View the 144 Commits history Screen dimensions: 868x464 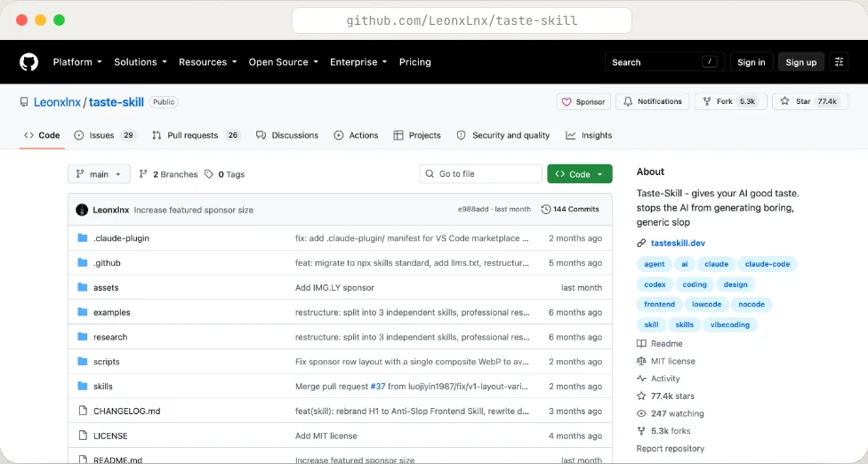click(x=569, y=209)
